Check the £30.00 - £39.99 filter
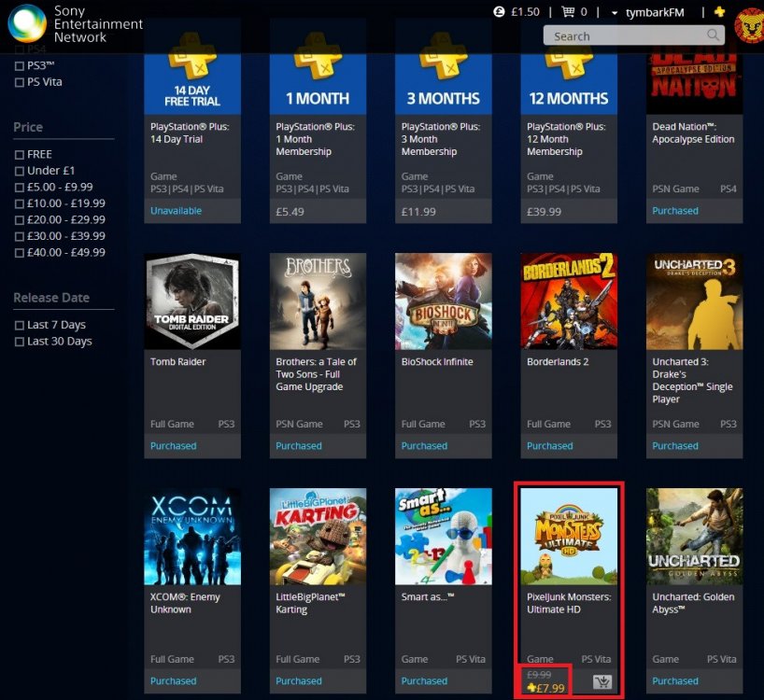 [20, 236]
